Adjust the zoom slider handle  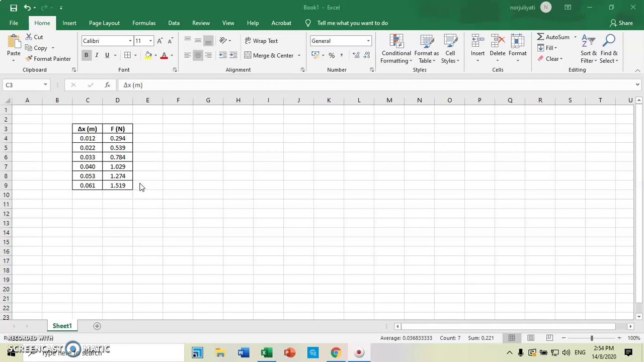coord(592,338)
